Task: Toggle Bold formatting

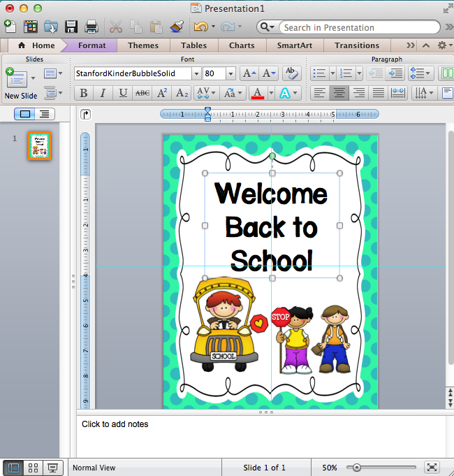Action: [x=84, y=93]
